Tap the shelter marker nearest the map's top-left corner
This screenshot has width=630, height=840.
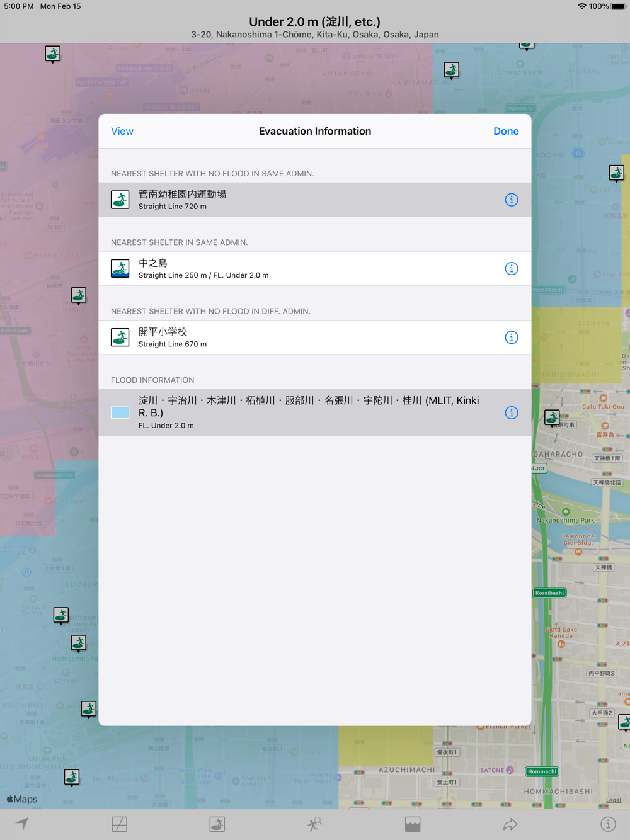tap(53, 54)
